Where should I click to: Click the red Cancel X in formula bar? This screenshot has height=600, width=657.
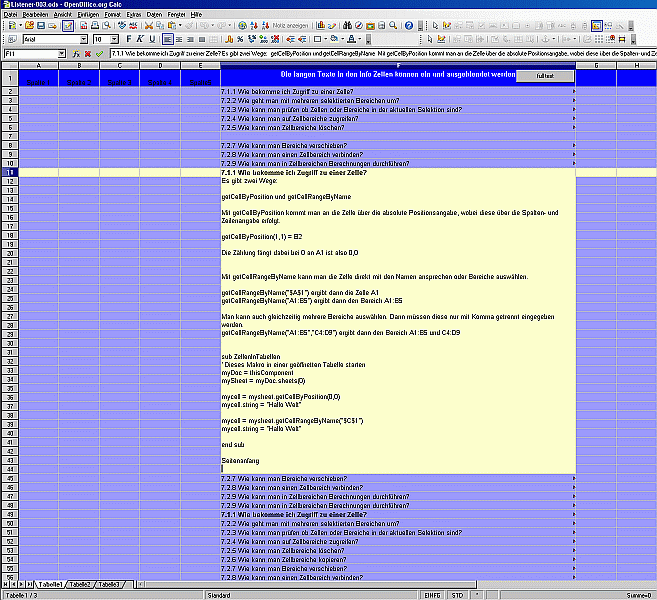(88, 52)
